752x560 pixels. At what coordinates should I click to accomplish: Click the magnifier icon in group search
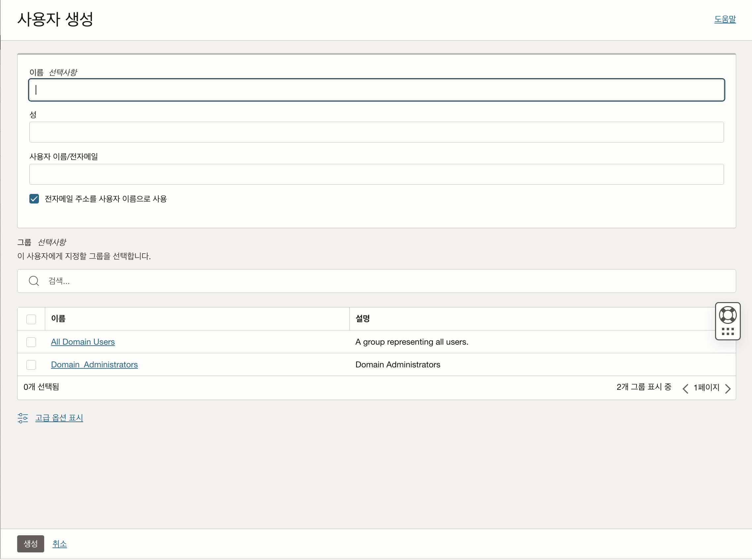[34, 281]
